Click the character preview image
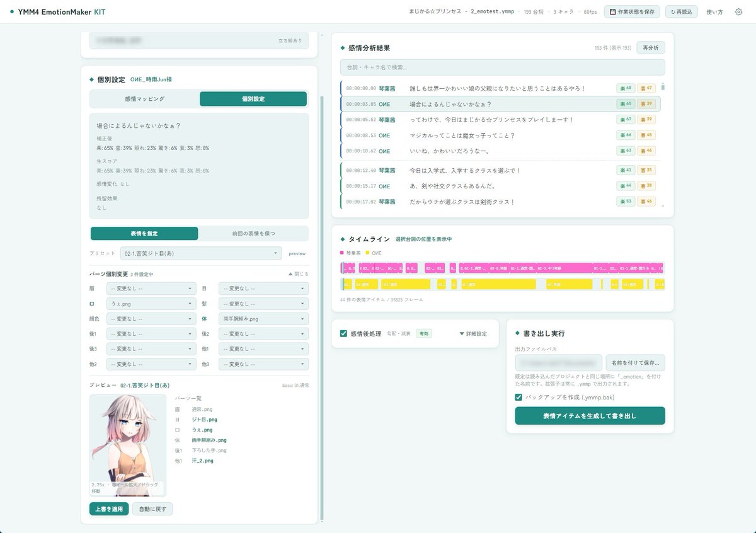 tap(128, 445)
